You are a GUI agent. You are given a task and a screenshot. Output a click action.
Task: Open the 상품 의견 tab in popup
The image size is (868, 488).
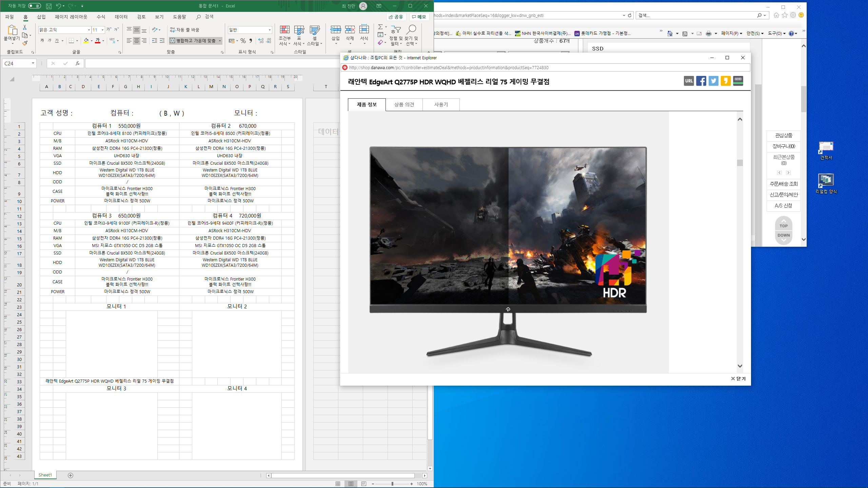[x=404, y=105]
